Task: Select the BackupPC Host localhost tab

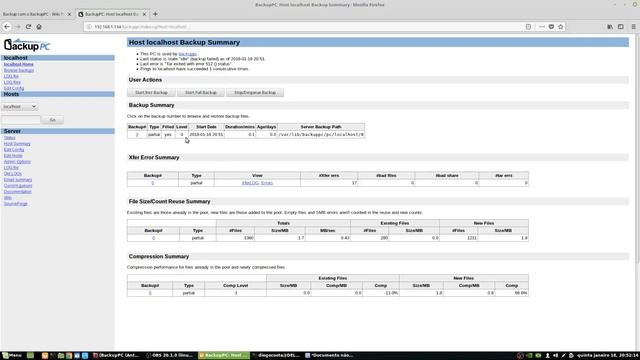Action: coord(112,14)
